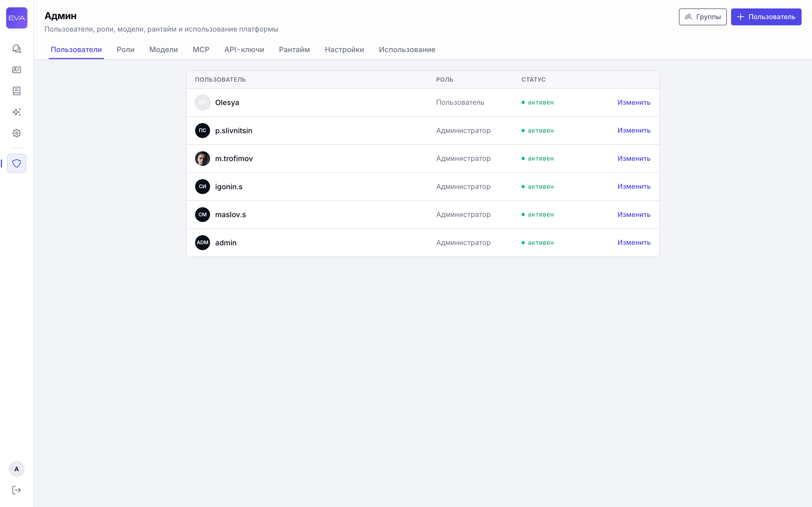Click Изменить for user Olesya

634,103
